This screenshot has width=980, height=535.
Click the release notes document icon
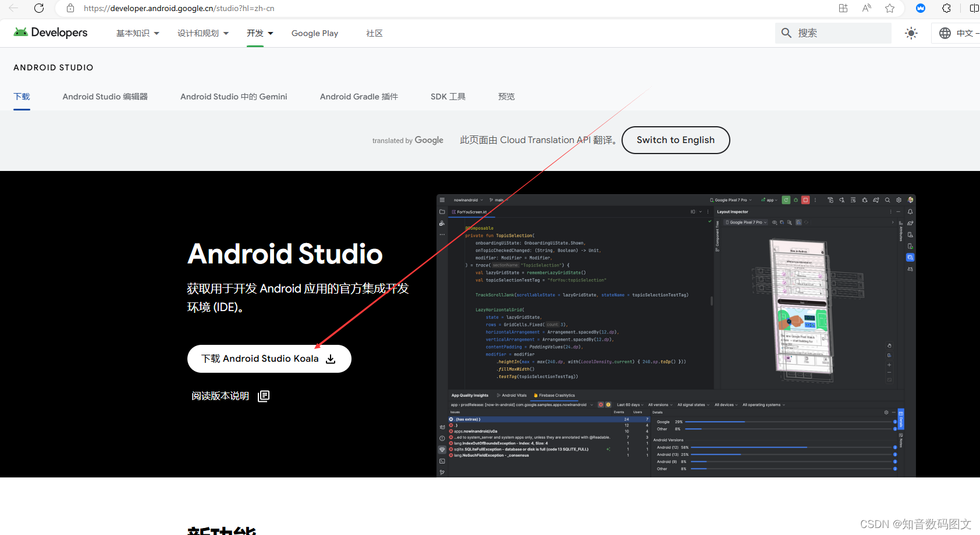(263, 395)
